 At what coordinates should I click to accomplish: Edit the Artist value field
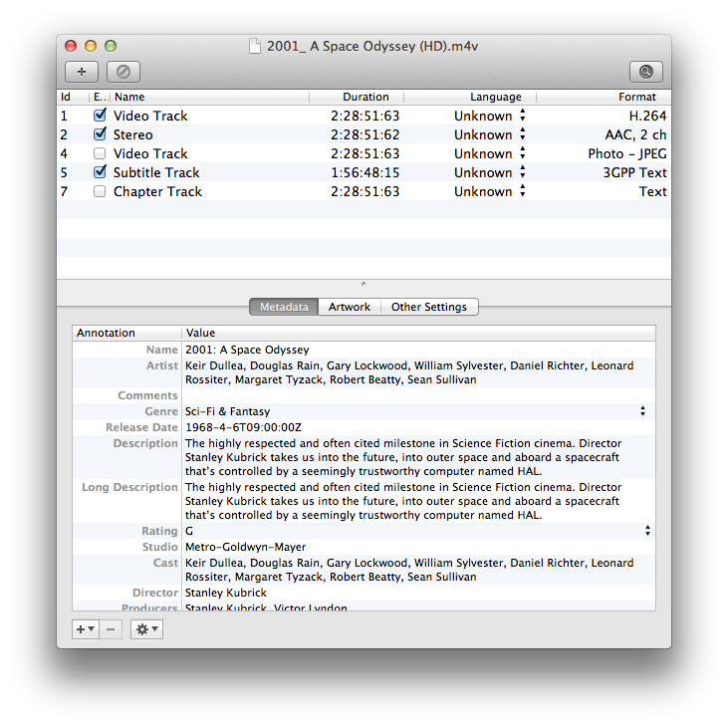[418, 372]
